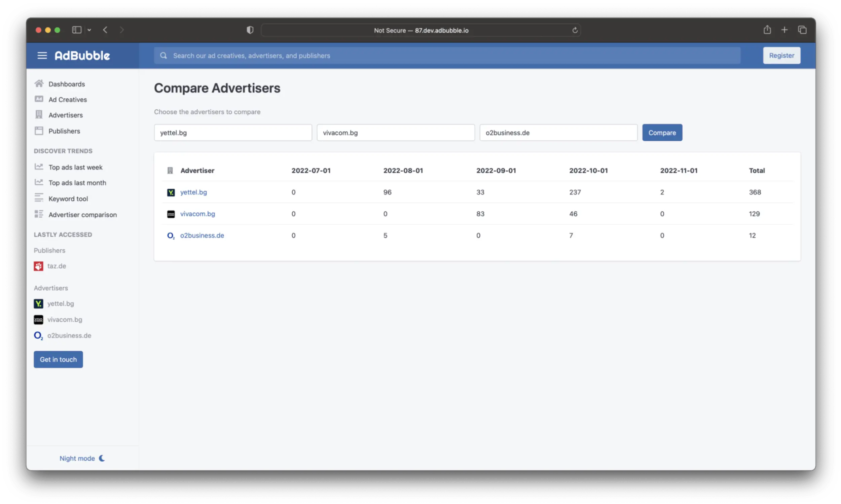This screenshot has width=841, height=504.
Task: Click the Top ads last week chart icon
Action: tap(39, 167)
